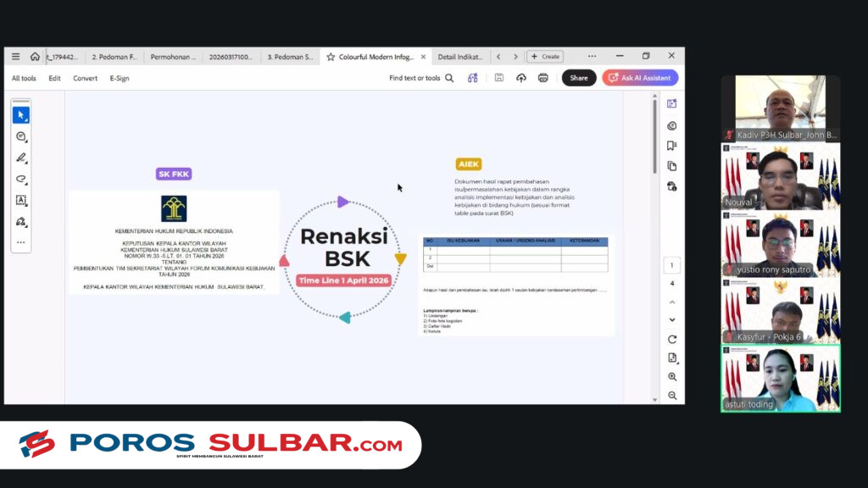Switch to the Detail Indikat tab
Image resolution: width=868 pixels, height=488 pixels.
click(x=459, y=57)
